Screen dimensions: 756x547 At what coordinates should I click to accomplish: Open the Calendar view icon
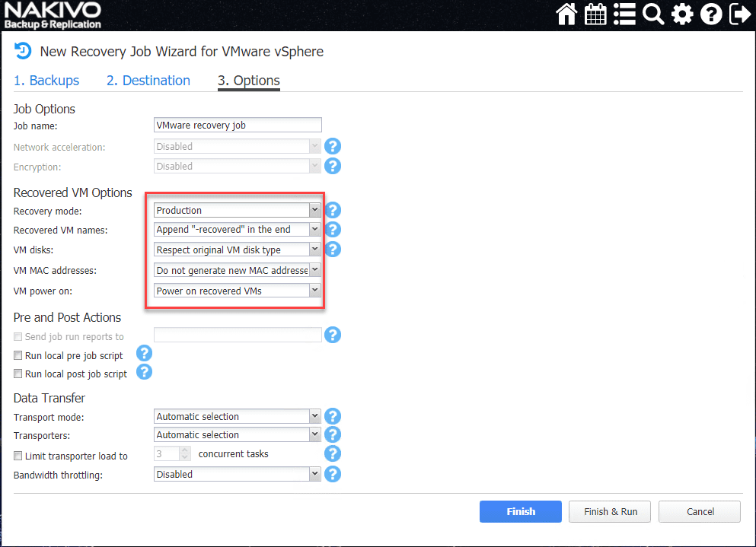pos(595,14)
